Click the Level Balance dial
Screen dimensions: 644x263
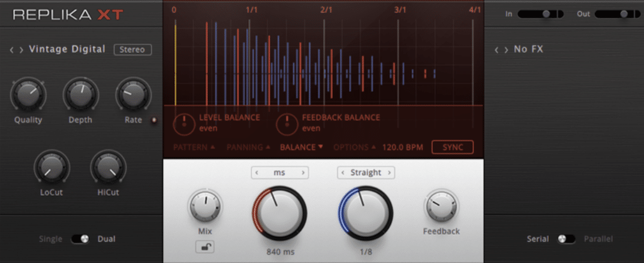(x=183, y=124)
